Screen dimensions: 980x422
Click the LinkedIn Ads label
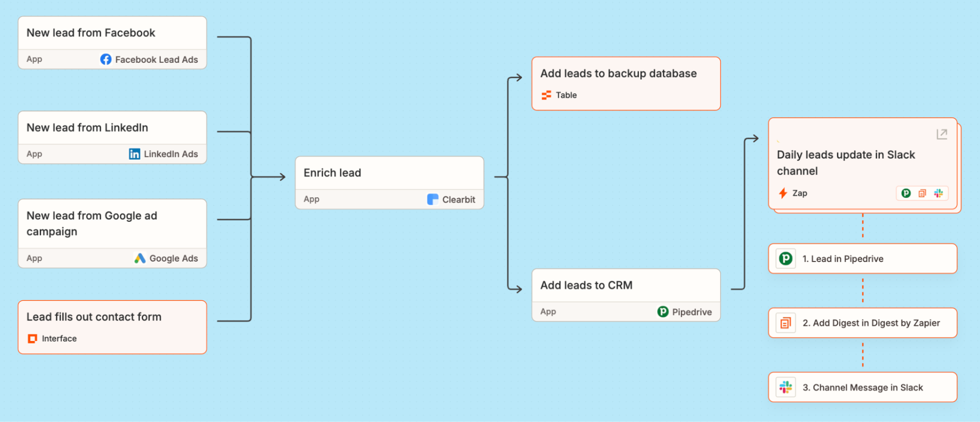(171, 154)
